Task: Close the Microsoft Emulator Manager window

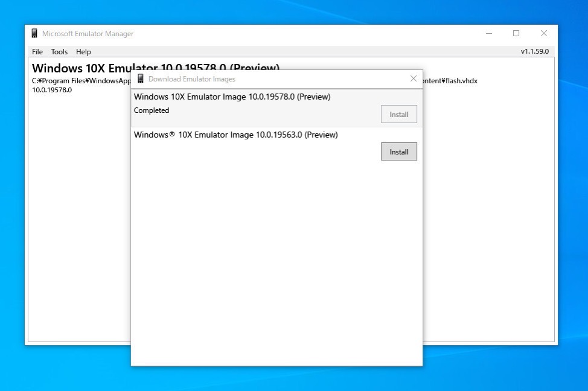Action: click(x=544, y=33)
